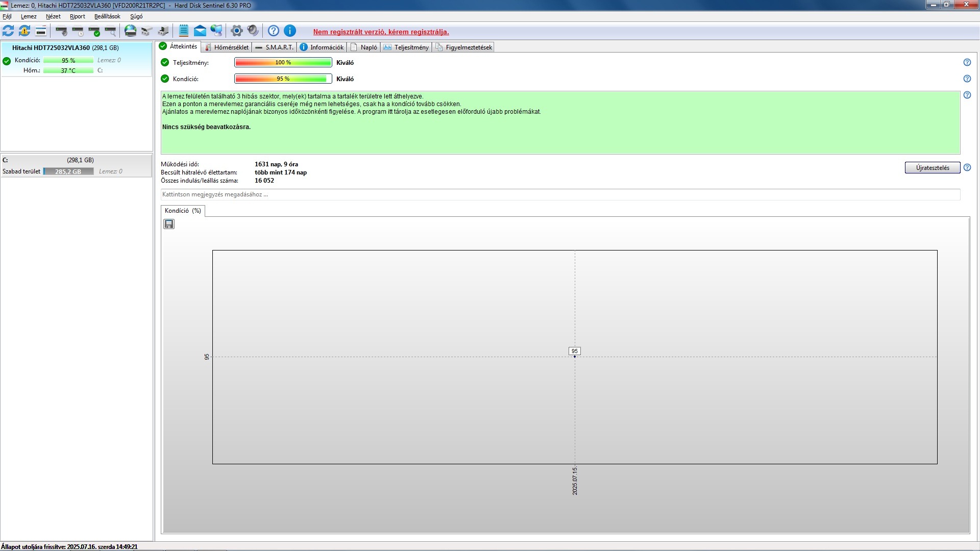Open the Figyelmeztetések tab
Screen dimensions: 980x551
[x=464, y=47]
